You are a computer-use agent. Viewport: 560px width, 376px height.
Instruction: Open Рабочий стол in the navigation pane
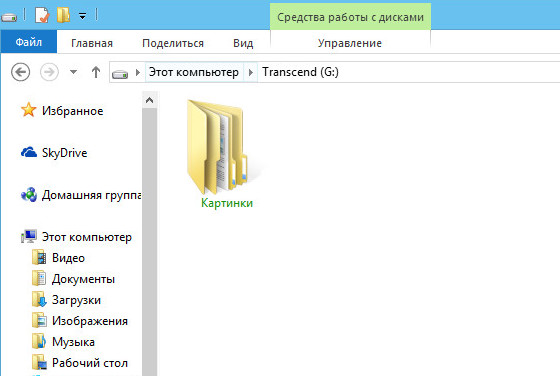click(x=90, y=363)
